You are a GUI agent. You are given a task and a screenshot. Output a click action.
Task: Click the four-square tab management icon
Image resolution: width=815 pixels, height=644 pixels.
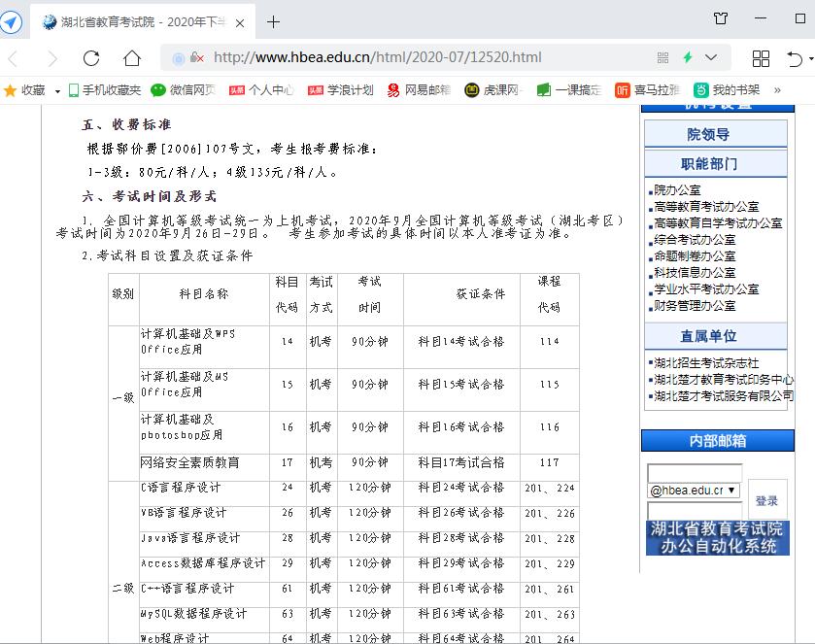click(x=762, y=56)
